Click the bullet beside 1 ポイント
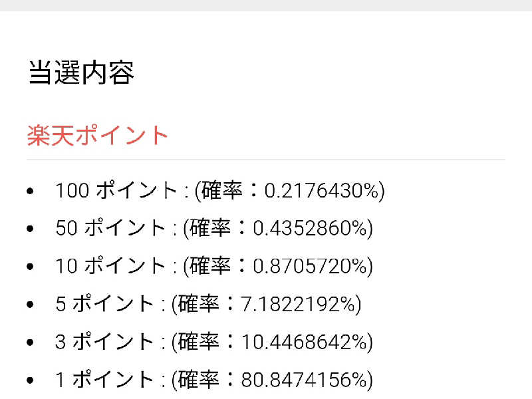 pos(30,381)
